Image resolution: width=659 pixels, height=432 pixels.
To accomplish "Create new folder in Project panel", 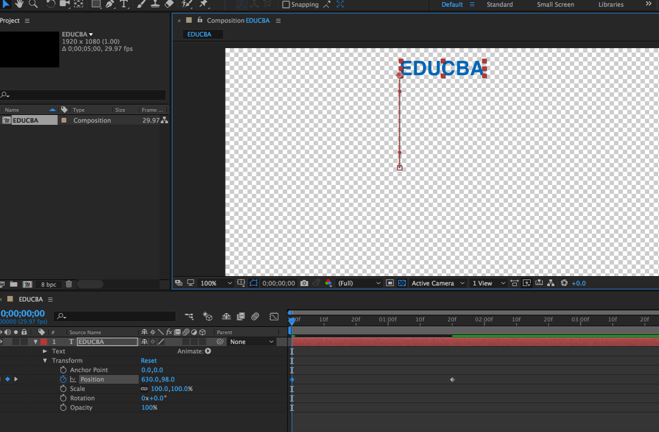I will click(x=13, y=284).
